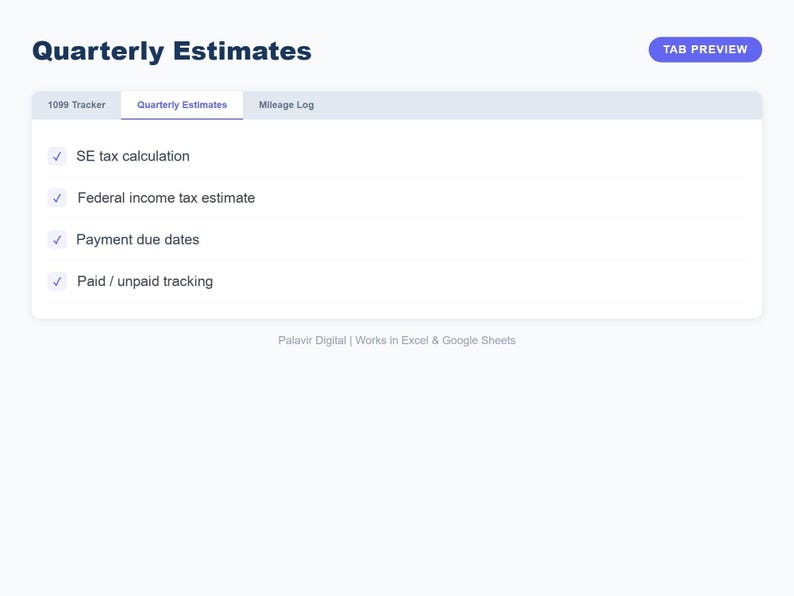Click the Palavir Digital footer text

tap(396, 340)
